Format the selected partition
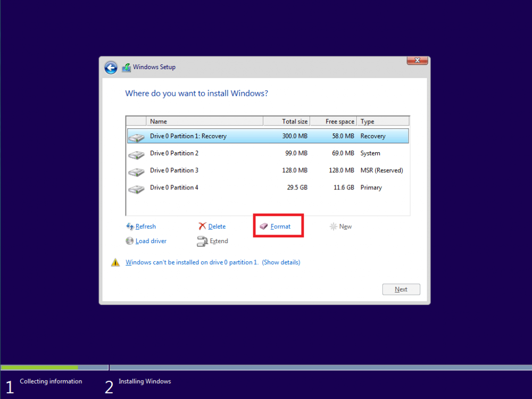 [280, 226]
